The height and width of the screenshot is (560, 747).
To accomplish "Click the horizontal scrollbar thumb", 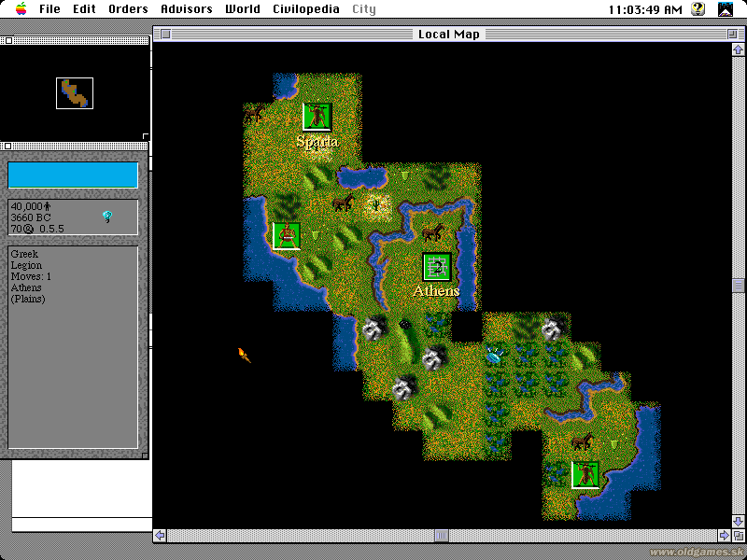I will tap(442, 535).
